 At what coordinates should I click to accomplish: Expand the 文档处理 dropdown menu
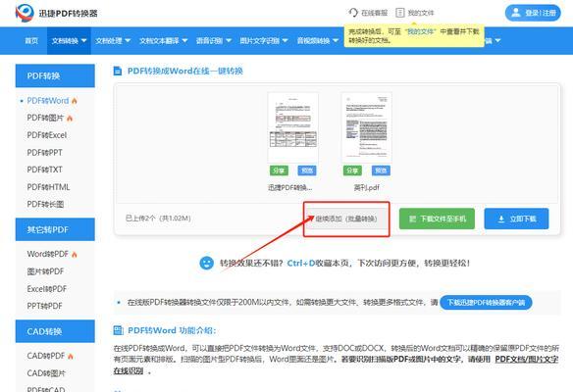click(113, 40)
